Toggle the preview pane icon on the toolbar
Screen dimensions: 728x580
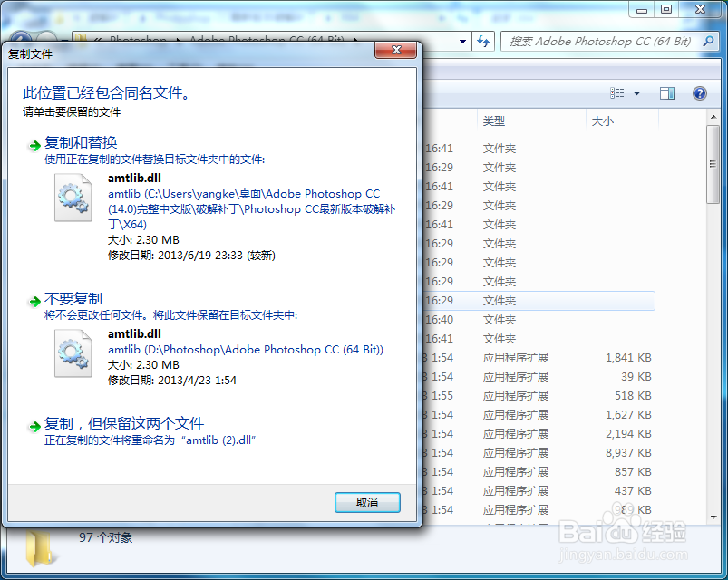click(x=667, y=92)
